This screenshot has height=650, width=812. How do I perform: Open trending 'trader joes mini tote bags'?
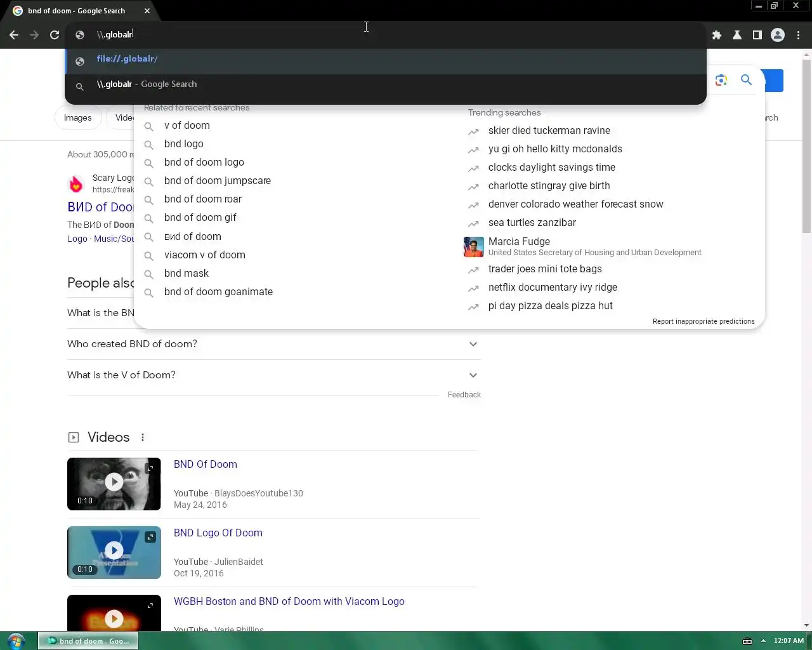point(545,269)
